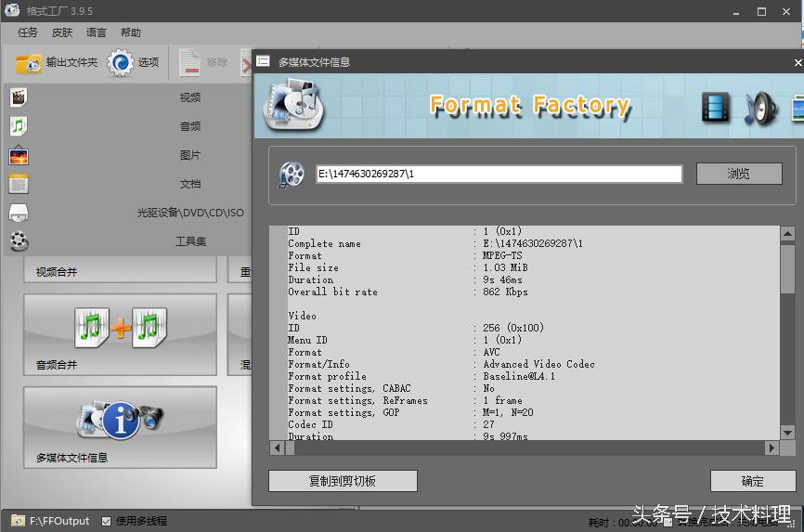Click the 输出文件夹 output folder icon
This screenshot has width=804, height=532.
29,63
